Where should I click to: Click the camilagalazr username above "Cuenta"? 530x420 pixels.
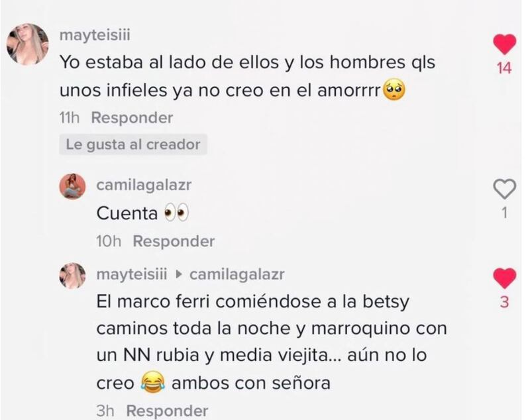pyautogui.click(x=144, y=185)
